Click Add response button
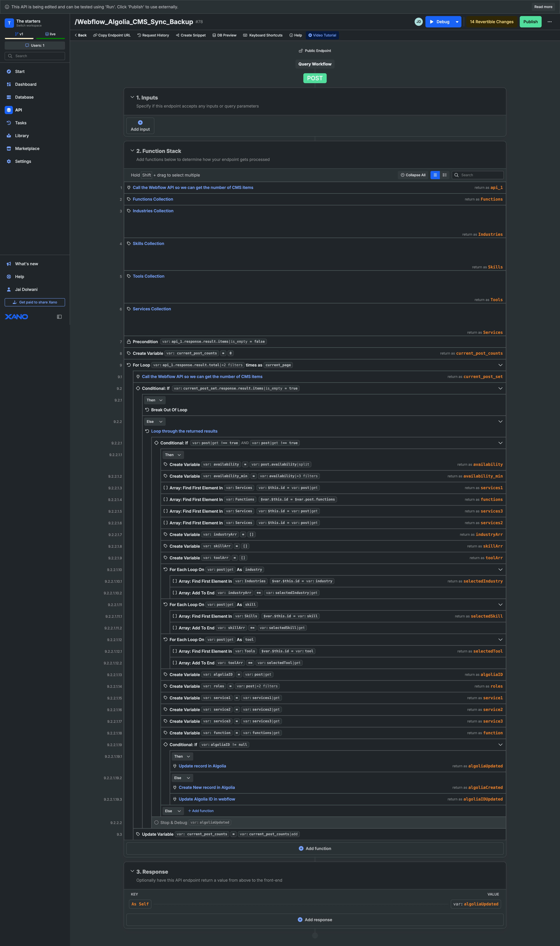 click(x=315, y=920)
